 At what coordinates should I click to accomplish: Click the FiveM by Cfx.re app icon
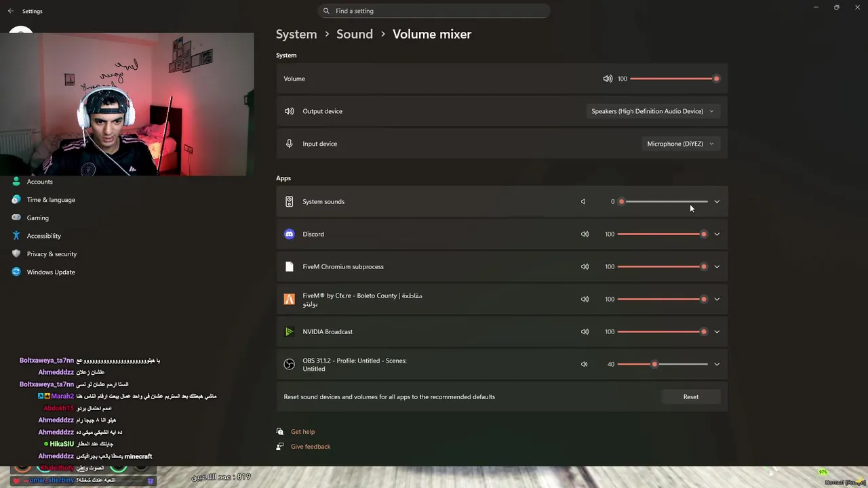pyautogui.click(x=290, y=299)
